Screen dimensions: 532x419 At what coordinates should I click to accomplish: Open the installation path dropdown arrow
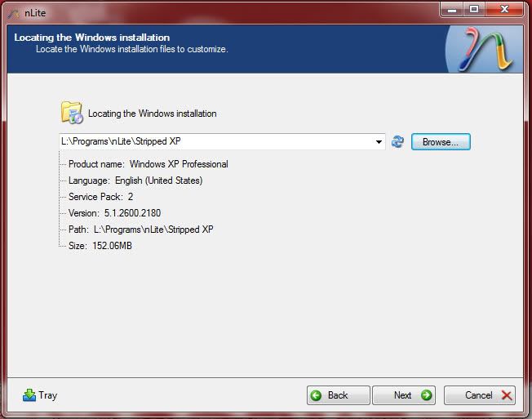(379, 141)
